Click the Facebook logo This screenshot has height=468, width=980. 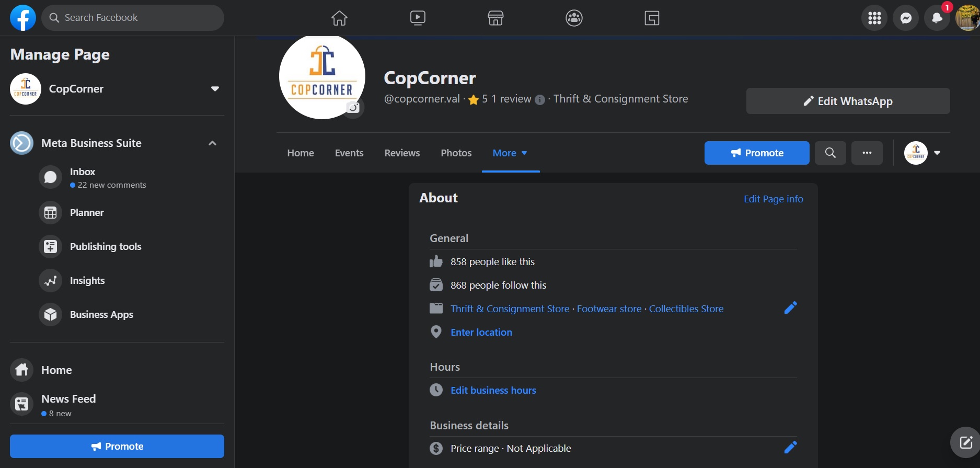[23, 18]
